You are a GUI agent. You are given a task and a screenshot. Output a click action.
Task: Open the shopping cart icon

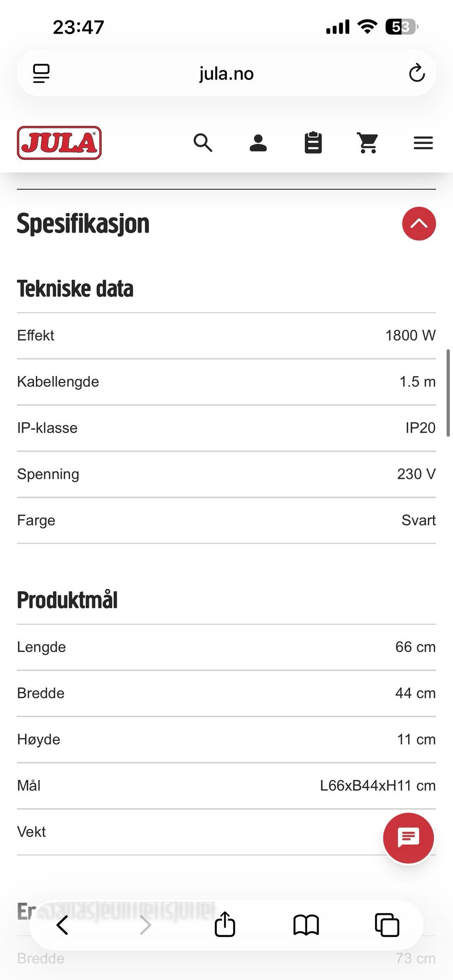coord(368,142)
